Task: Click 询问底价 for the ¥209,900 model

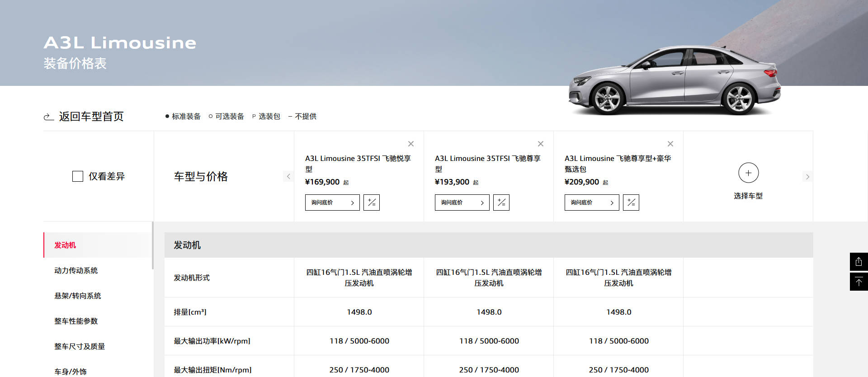Action: pyautogui.click(x=592, y=203)
